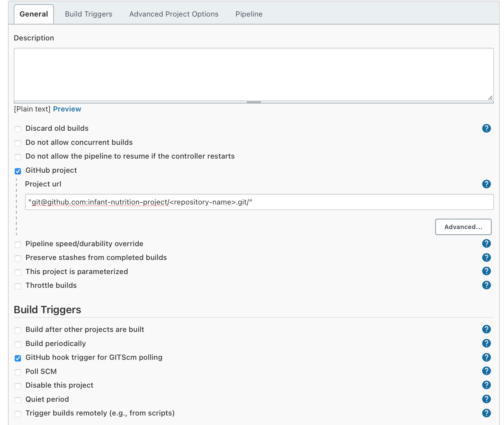Check Preserve stashes from completed builds

click(x=18, y=258)
